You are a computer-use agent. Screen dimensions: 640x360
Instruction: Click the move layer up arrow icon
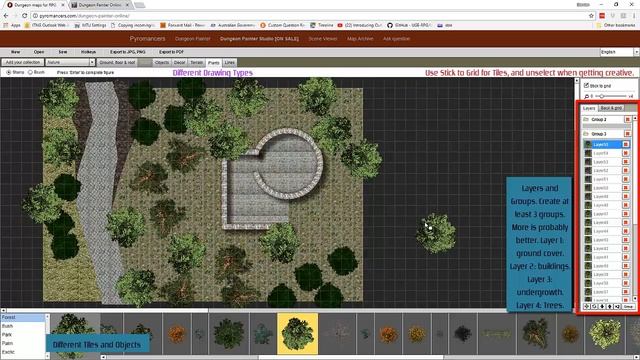point(610,307)
